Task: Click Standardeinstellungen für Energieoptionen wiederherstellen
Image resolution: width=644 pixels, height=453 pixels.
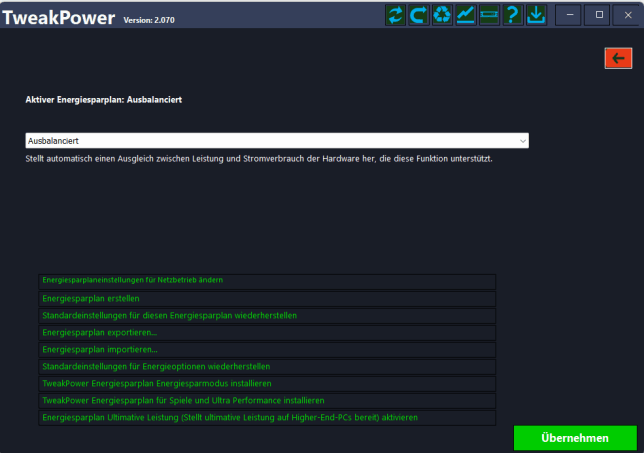Action: (x=267, y=366)
